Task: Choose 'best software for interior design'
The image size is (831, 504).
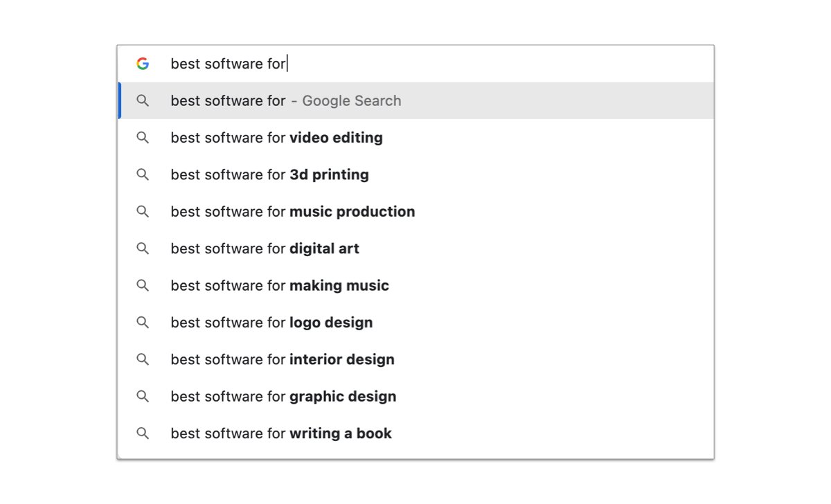Action: click(x=283, y=359)
